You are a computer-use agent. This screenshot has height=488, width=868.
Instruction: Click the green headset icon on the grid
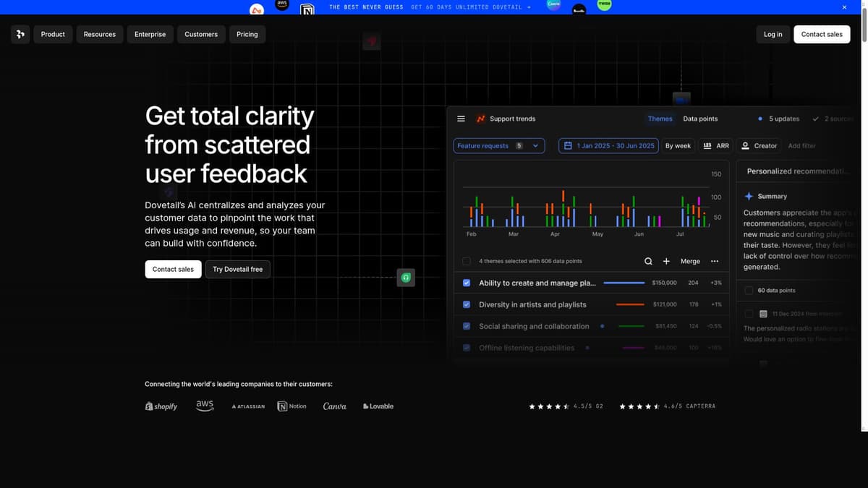click(x=407, y=277)
